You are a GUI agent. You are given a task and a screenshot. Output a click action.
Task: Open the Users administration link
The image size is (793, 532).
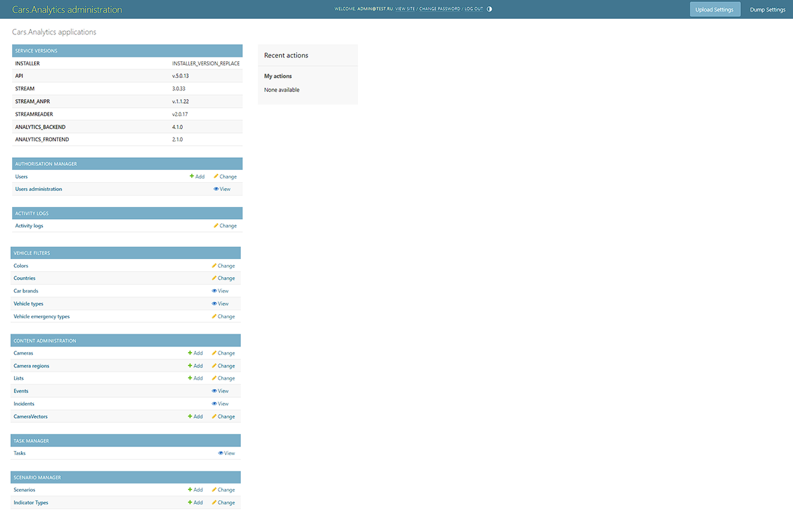[38, 189]
